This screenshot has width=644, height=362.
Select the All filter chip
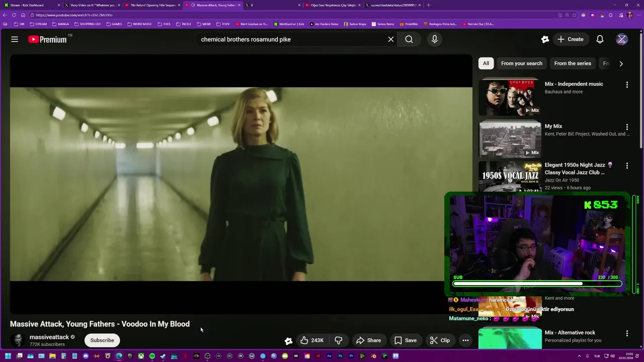click(x=486, y=63)
